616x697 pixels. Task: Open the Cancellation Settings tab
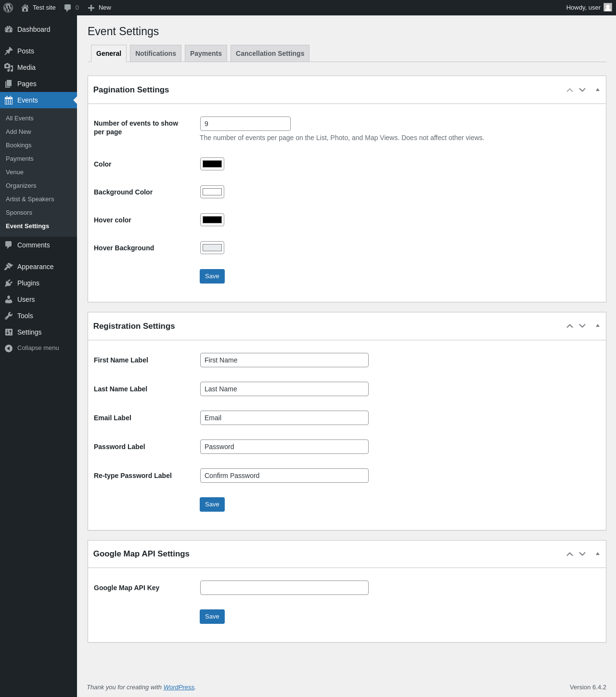click(270, 53)
